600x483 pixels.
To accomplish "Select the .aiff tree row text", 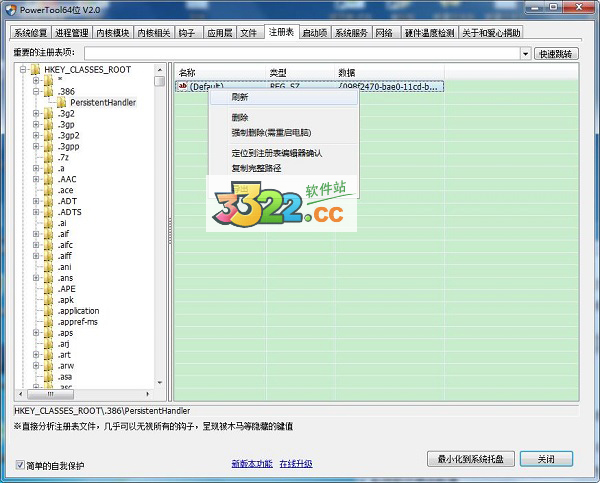I will (x=65, y=256).
